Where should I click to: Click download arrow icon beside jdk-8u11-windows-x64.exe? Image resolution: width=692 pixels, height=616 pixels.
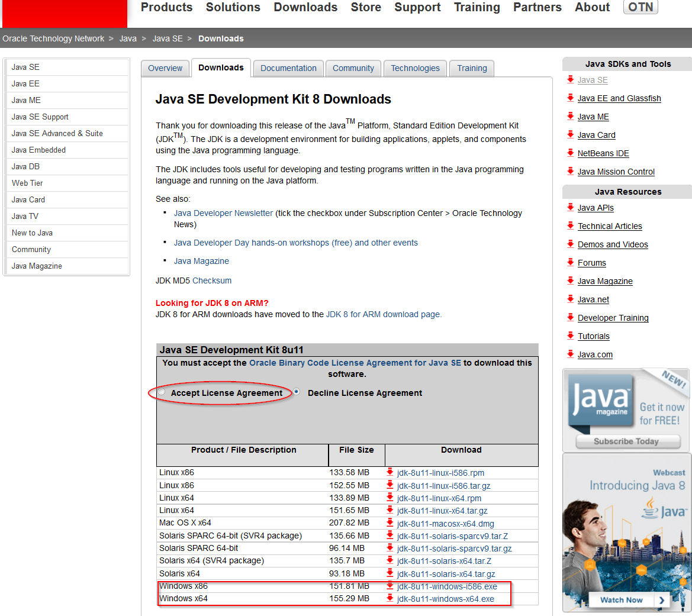[390, 598]
